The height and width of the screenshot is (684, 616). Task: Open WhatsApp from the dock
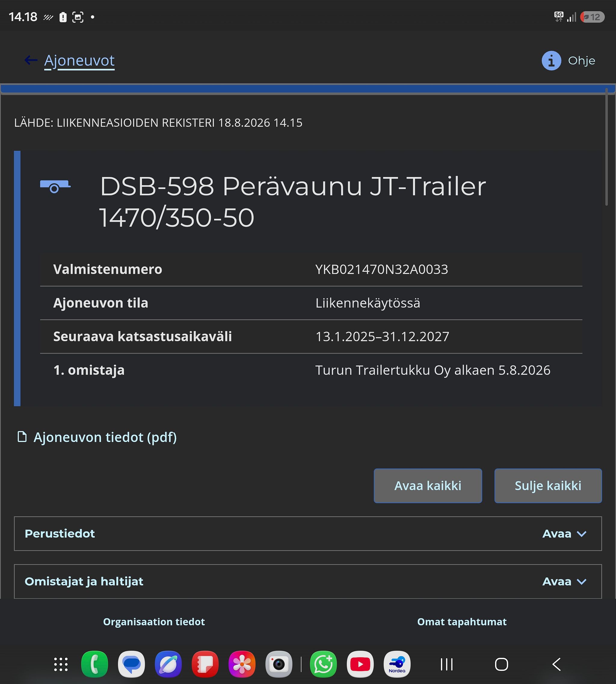point(323,664)
